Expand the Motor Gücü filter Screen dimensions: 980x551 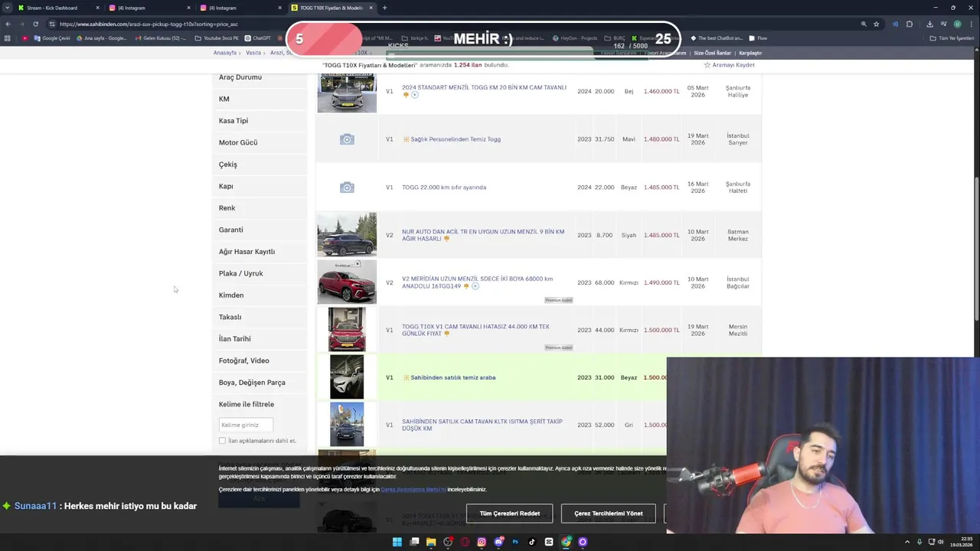click(260, 142)
